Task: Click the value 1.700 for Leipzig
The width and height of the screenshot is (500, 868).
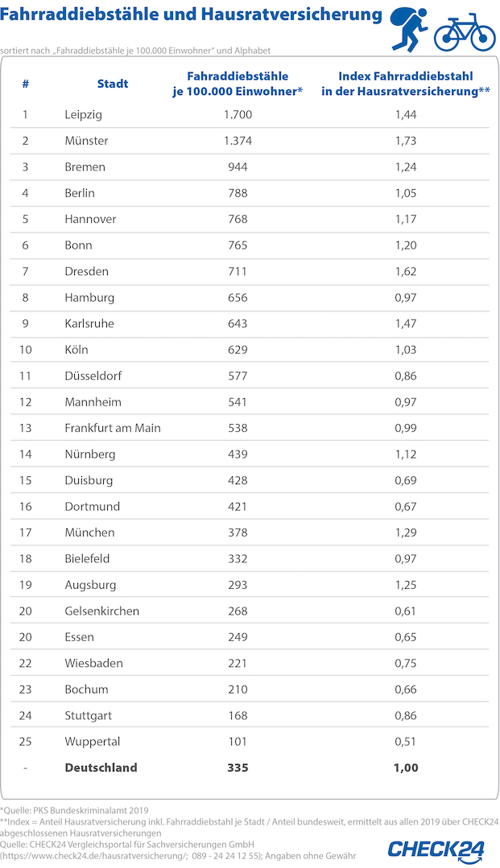Action: [238, 115]
